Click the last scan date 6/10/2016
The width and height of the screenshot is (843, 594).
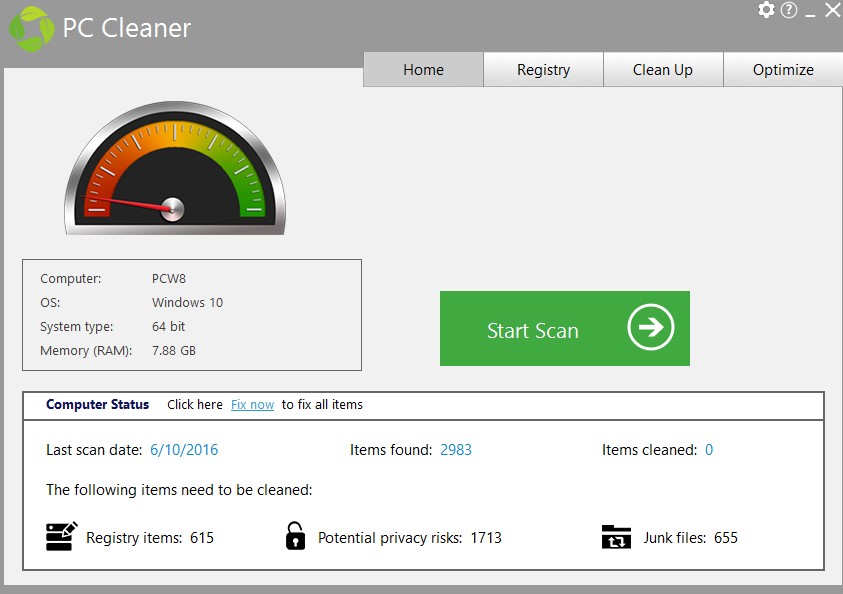[184, 449]
